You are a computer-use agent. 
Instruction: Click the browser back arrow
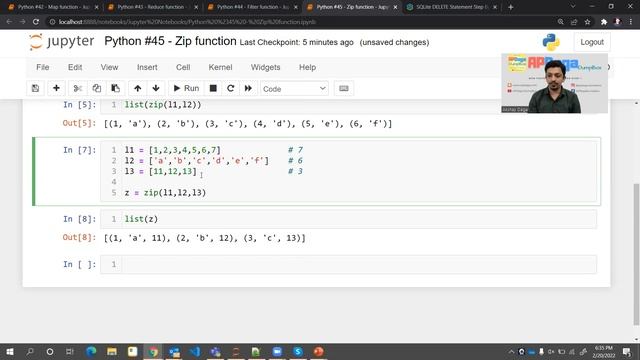[x=9, y=22]
